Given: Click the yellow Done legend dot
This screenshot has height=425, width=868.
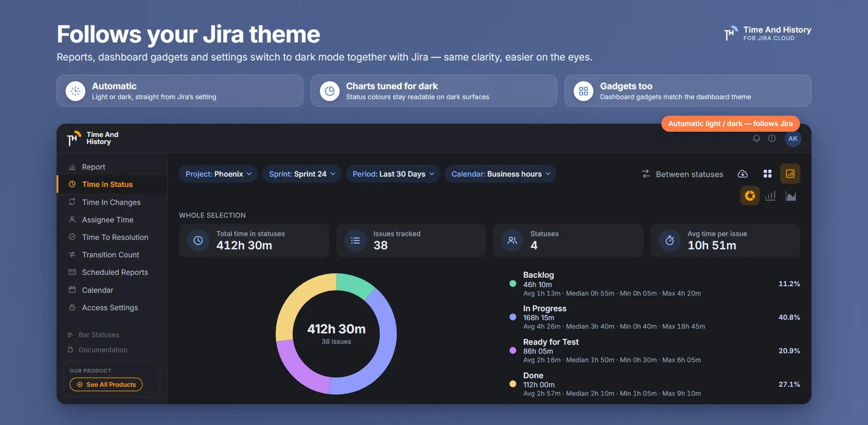Looking at the screenshot, I should (x=513, y=384).
